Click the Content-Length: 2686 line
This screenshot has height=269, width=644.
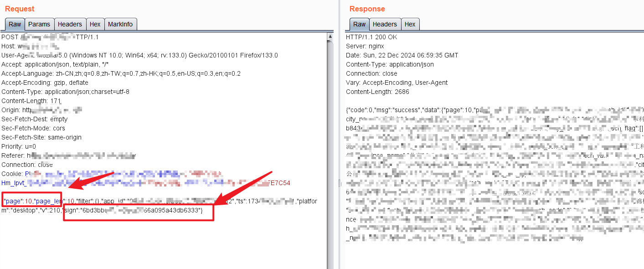pyautogui.click(x=377, y=92)
